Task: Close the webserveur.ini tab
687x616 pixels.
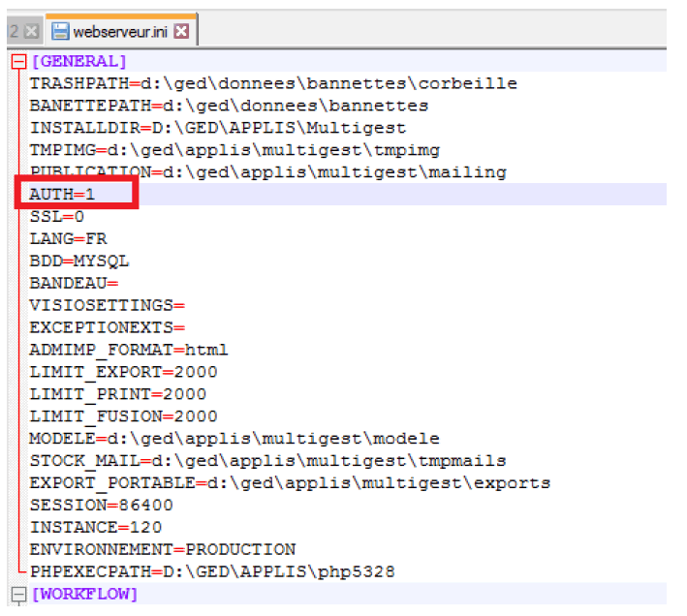Action: (x=181, y=31)
